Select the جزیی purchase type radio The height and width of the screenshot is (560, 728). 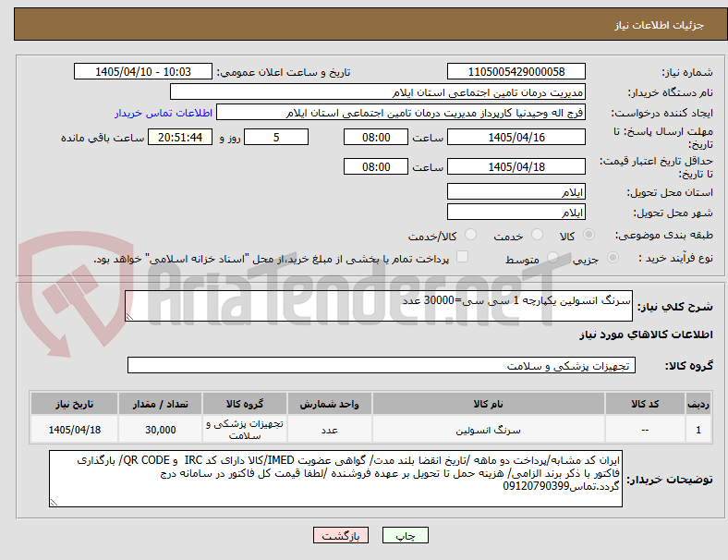click(x=613, y=258)
